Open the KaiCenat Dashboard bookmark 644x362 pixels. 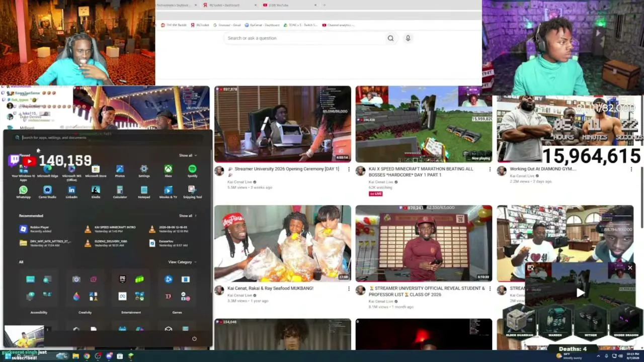tap(262, 25)
